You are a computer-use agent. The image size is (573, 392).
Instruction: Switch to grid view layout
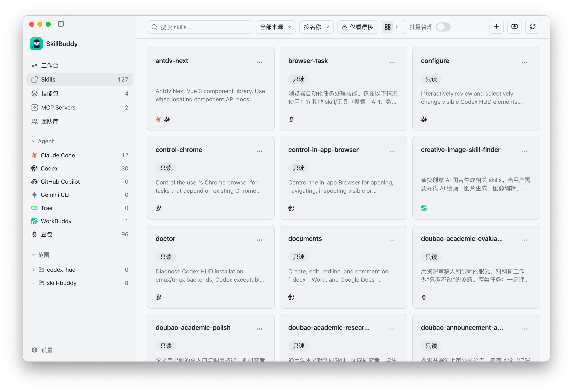(x=388, y=27)
